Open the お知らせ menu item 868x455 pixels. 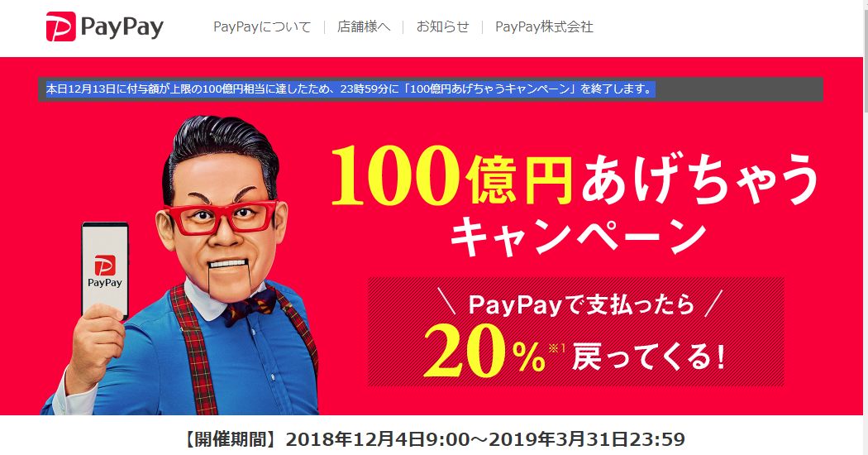[443, 26]
